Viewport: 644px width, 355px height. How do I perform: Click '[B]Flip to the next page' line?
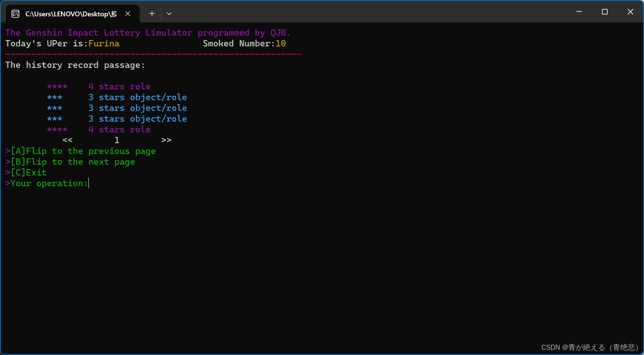pyautogui.click(x=70, y=162)
